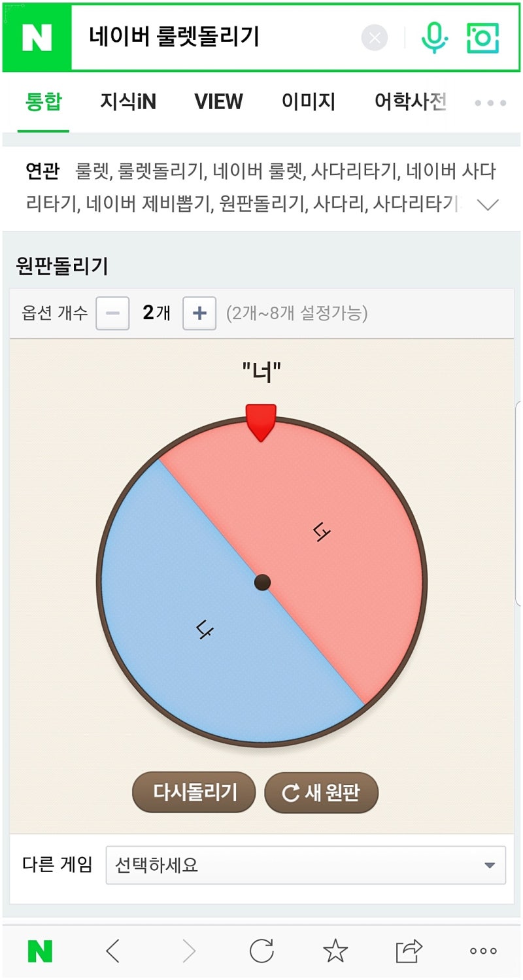Image resolution: width=523 pixels, height=980 pixels.
Task: Reload page with the refresh icon
Action: (x=261, y=951)
